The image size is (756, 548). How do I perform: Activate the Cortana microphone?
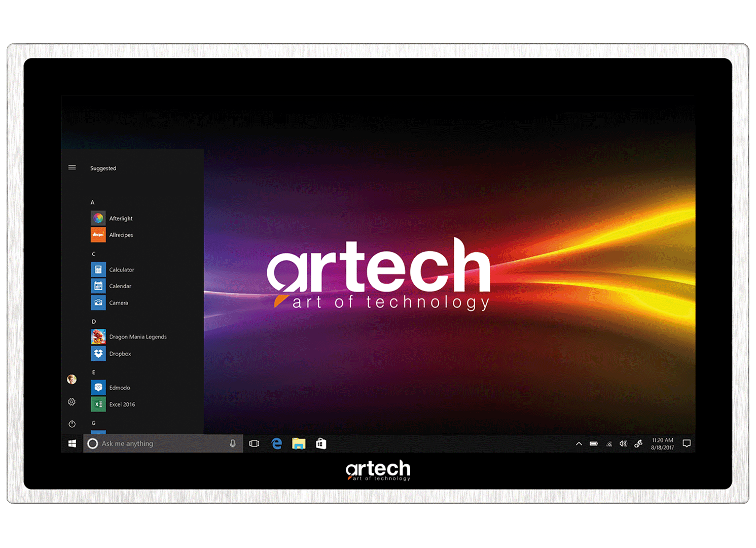tap(233, 444)
